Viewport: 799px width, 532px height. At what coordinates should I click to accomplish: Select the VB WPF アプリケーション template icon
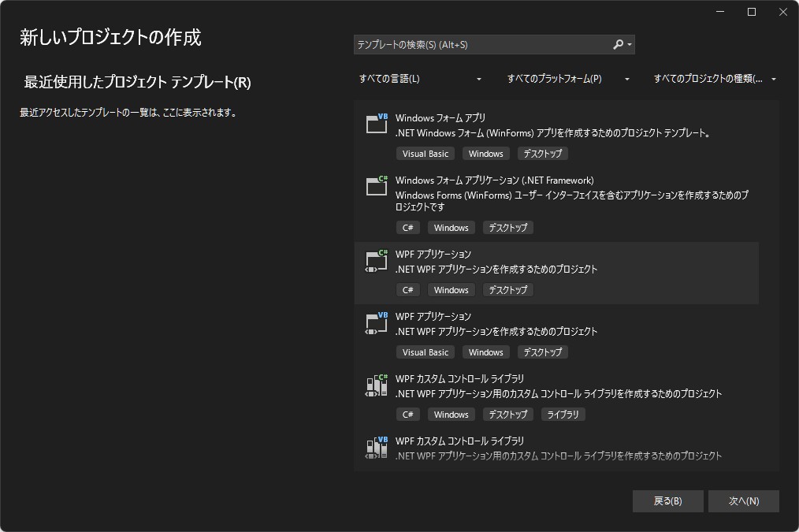tap(377, 322)
